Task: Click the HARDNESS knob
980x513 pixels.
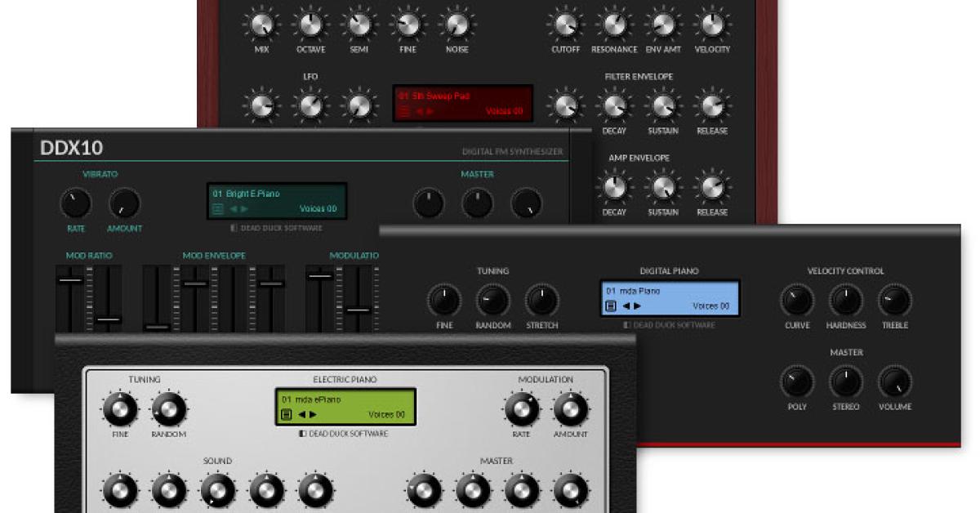Action: pyautogui.click(x=846, y=300)
